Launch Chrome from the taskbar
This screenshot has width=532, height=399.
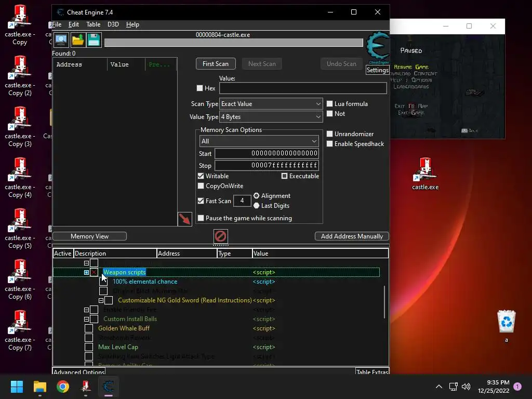point(63,387)
